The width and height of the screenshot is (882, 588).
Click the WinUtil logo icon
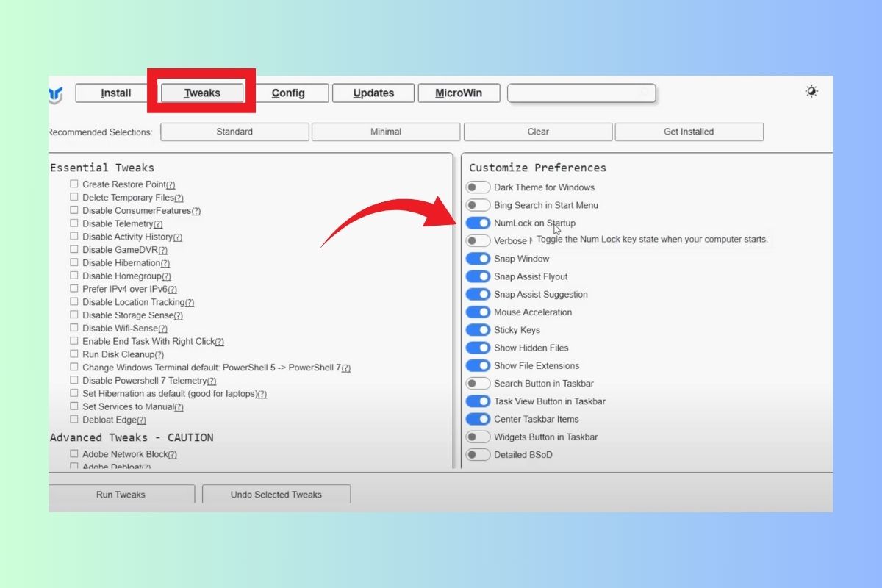tap(56, 94)
